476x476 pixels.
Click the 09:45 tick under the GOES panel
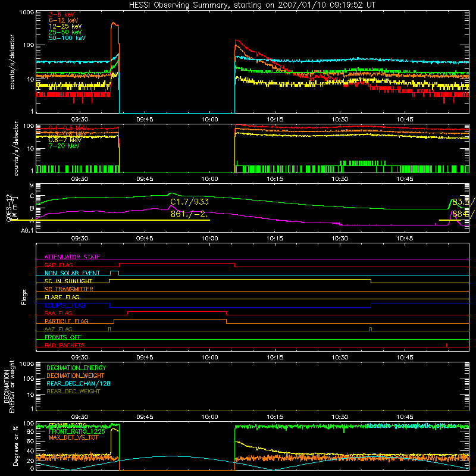(145, 239)
